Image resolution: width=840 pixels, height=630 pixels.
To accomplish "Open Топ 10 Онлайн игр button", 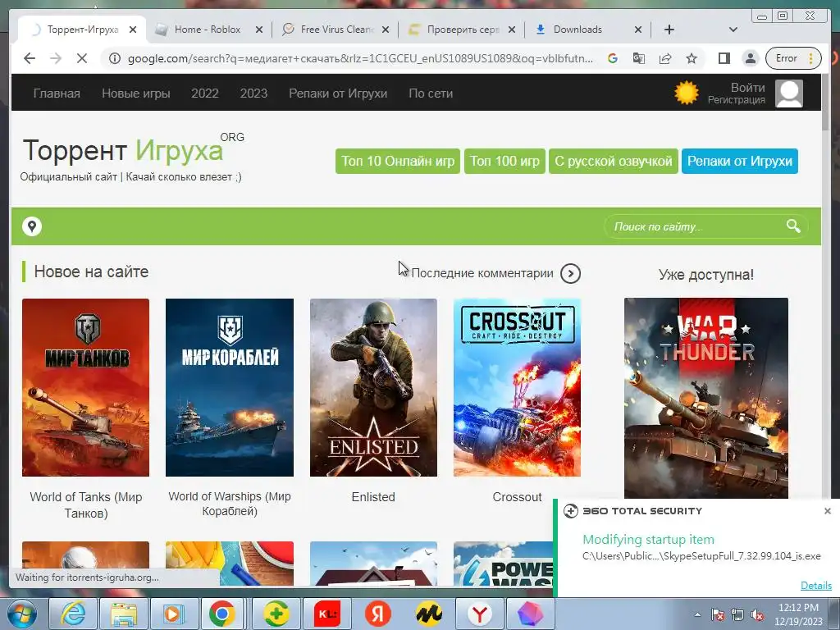I will coord(398,162).
